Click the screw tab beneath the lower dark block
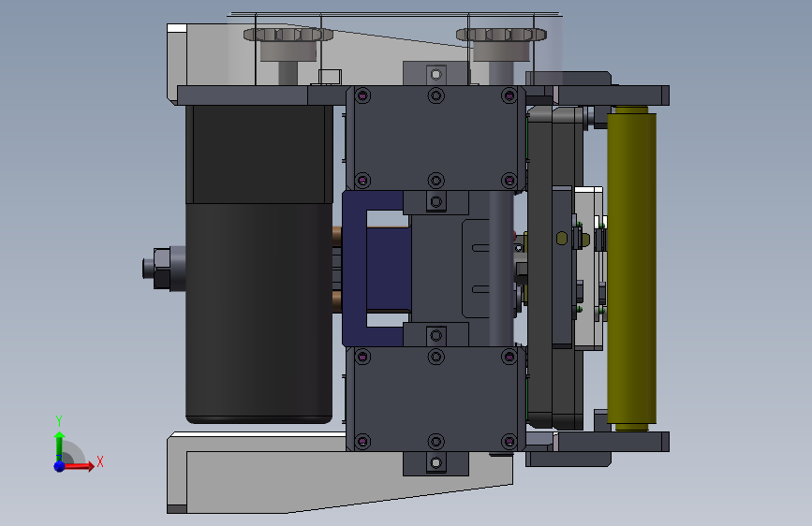 coord(436,463)
